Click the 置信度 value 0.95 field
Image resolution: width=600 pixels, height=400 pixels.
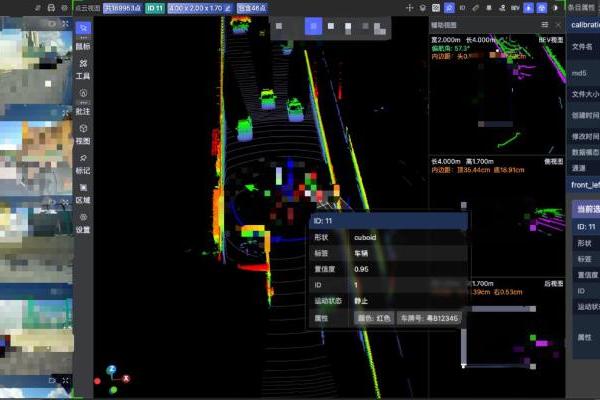coord(361,269)
